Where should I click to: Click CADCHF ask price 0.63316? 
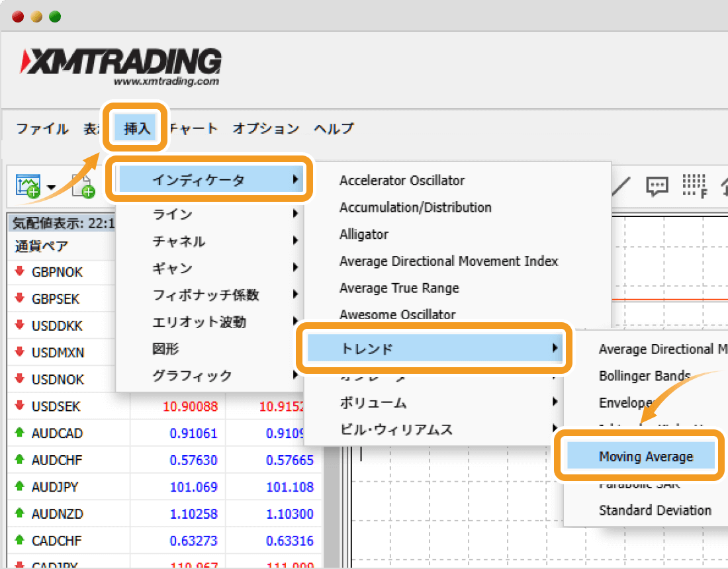tap(290, 541)
